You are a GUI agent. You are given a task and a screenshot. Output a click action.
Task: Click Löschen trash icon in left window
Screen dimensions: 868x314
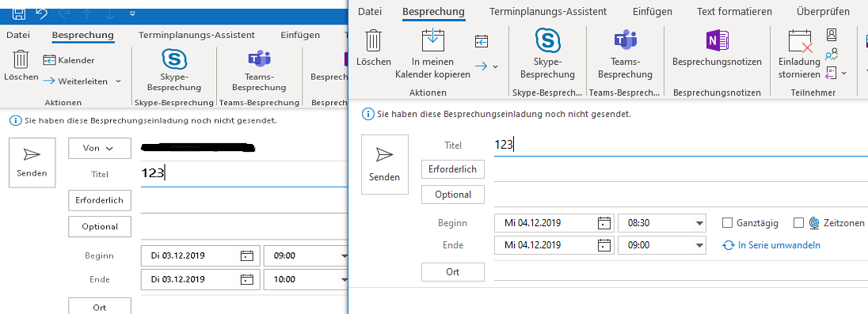tap(21, 59)
